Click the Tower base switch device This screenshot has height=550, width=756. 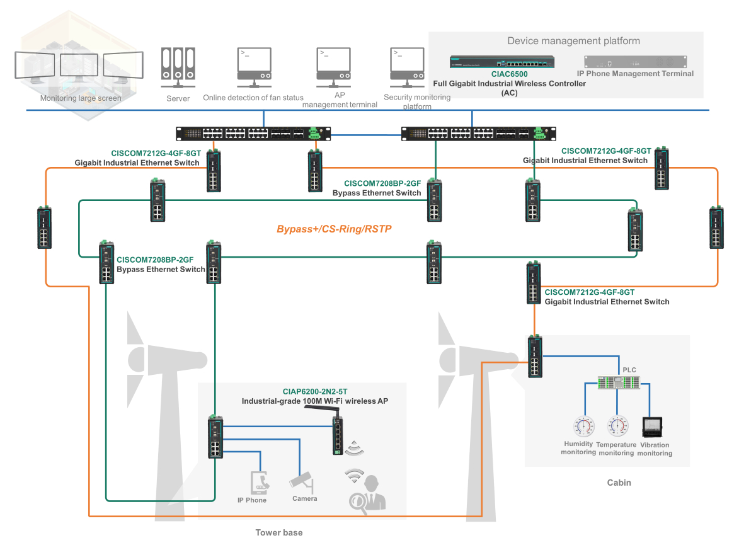click(x=215, y=437)
